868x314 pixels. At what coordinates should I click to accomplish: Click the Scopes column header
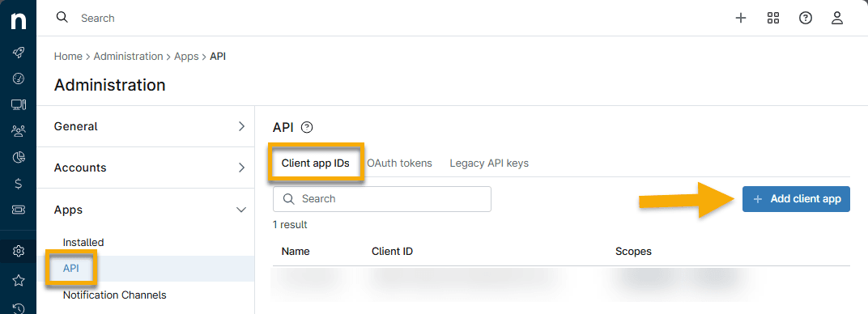633,252
